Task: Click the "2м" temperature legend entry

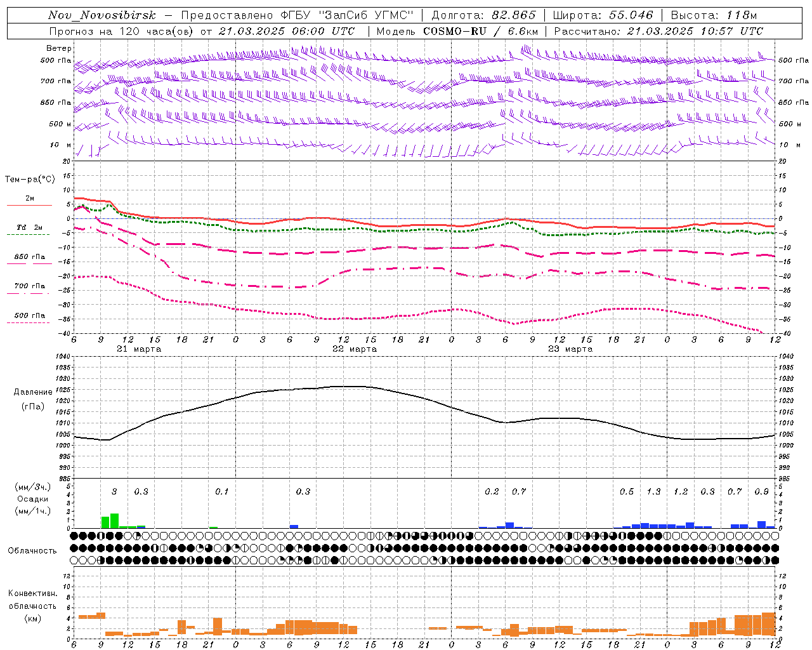Action: [x=30, y=199]
